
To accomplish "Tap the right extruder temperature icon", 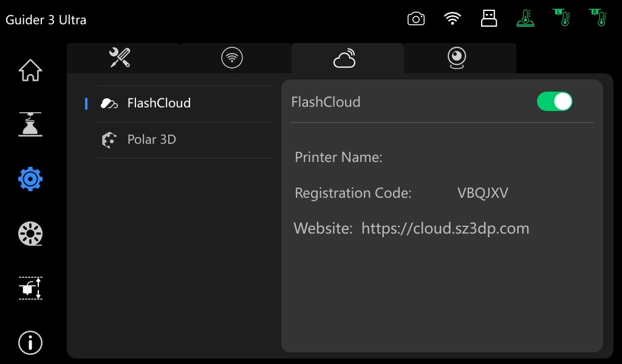I will coord(598,18).
